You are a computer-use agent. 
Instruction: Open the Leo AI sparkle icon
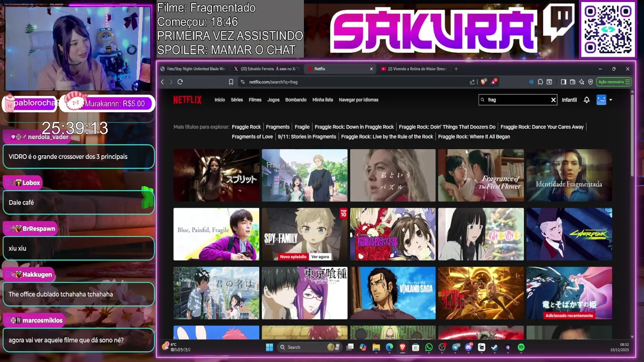click(x=582, y=82)
